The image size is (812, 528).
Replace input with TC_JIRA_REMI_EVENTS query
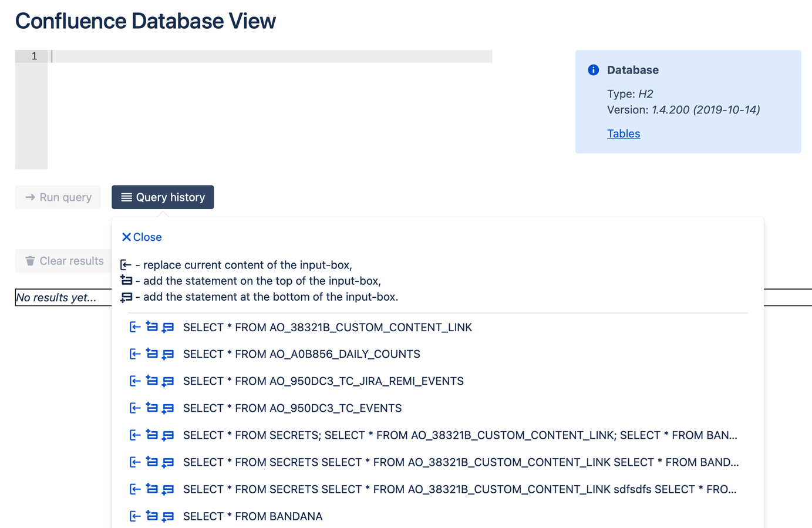pos(135,381)
